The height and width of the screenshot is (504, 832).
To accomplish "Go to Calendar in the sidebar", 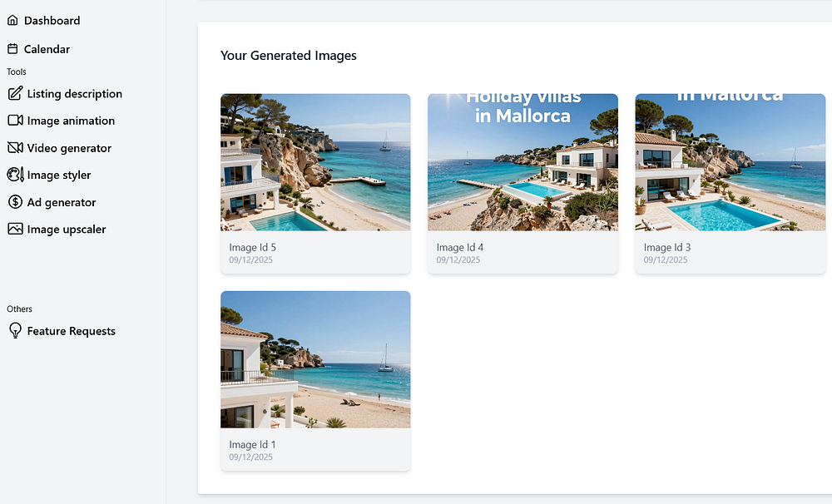I will click(x=47, y=49).
